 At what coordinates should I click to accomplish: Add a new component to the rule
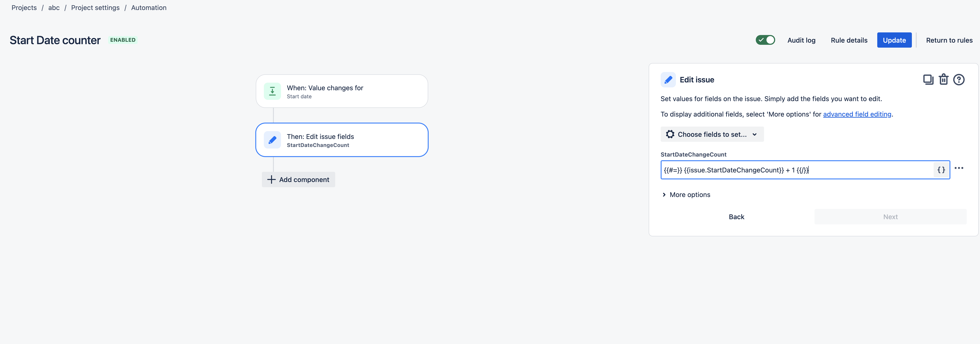point(298,179)
